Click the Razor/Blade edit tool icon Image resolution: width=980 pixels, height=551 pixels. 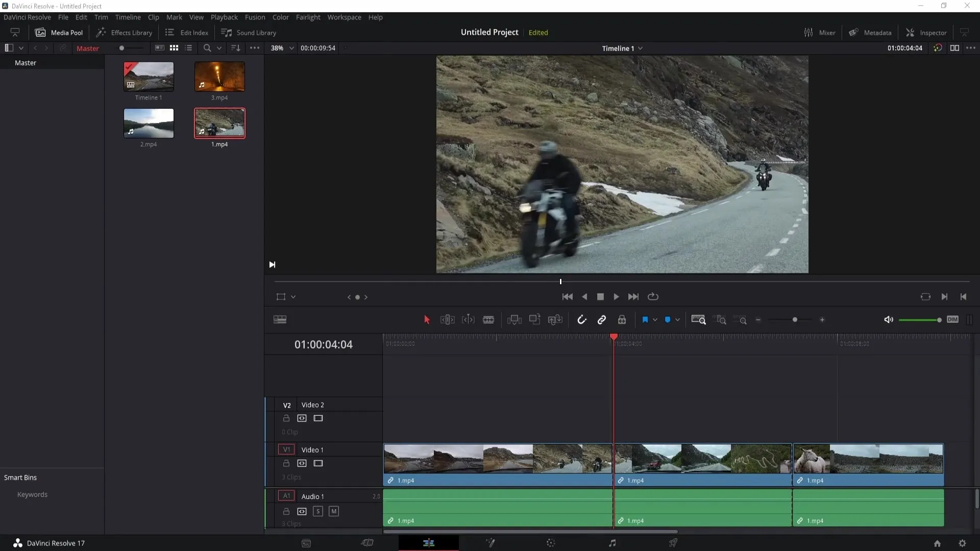pos(488,319)
